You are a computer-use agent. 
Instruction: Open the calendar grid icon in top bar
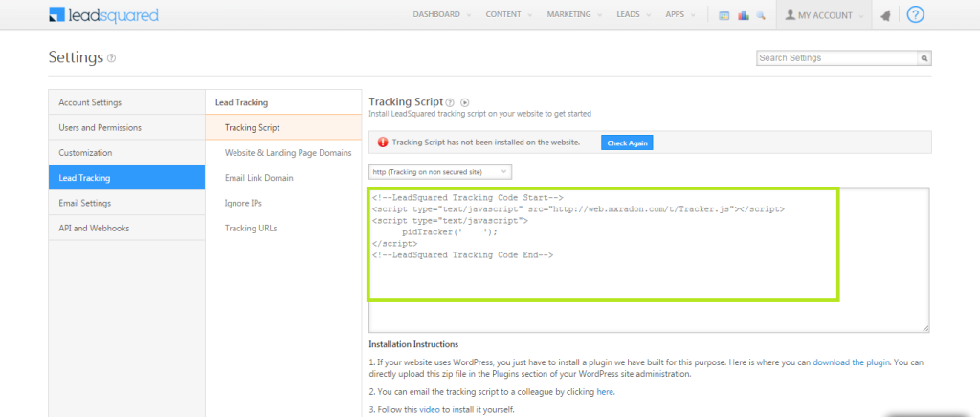click(724, 15)
